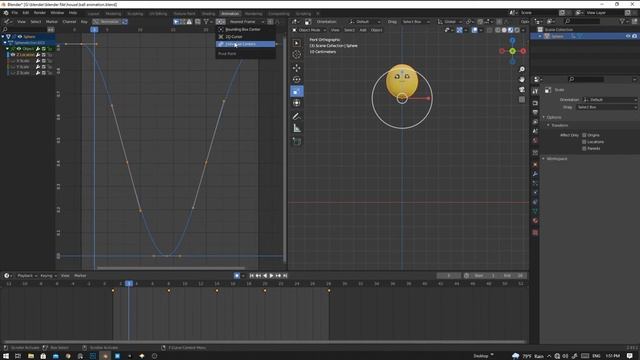Toggle the auto keying record button

[x=237, y=276]
